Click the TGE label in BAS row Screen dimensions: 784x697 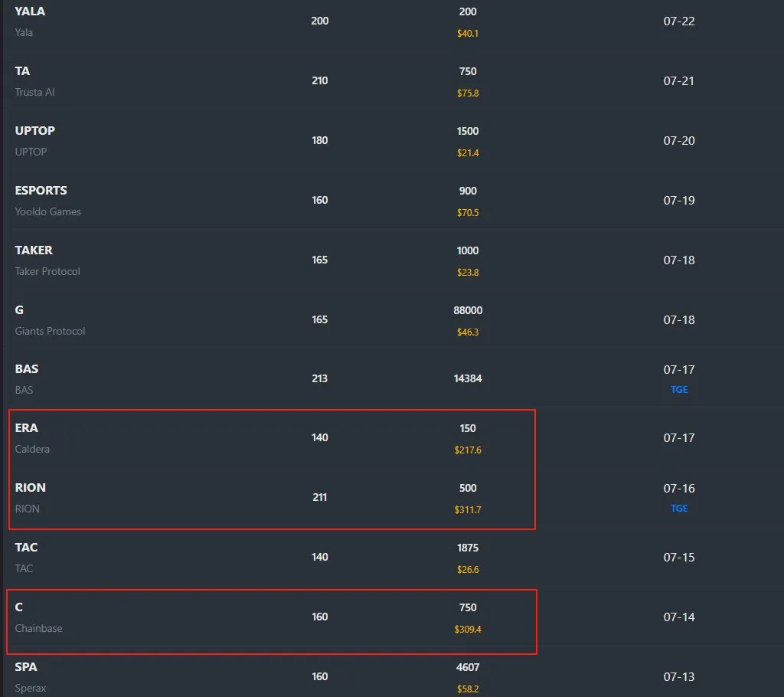click(x=679, y=390)
